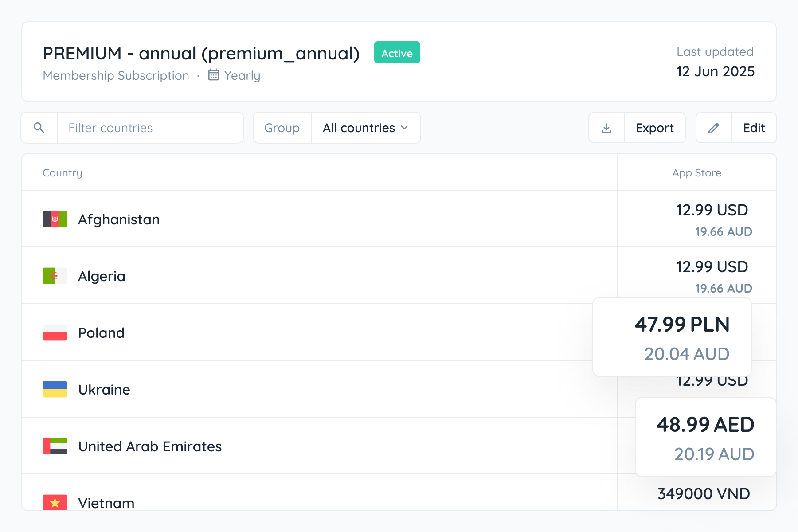This screenshot has width=798, height=532.
Task: Click the App Store column header
Action: tap(696, 173)
